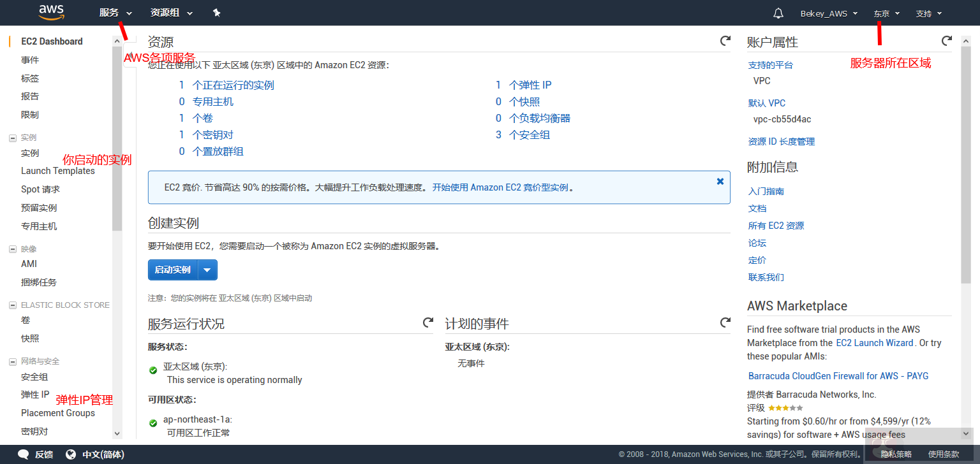Refresh the 账户属性 panel

tap(946, 40)
